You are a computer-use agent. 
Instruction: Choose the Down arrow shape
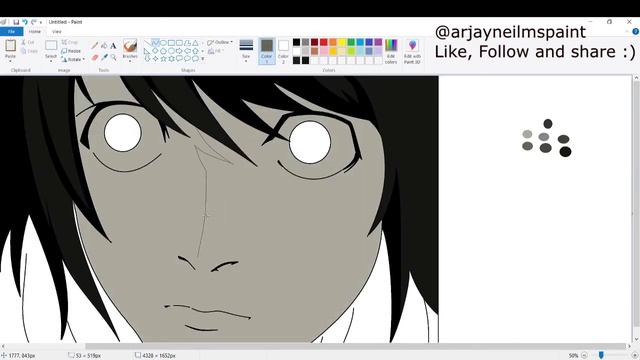(x=147, y=59)
